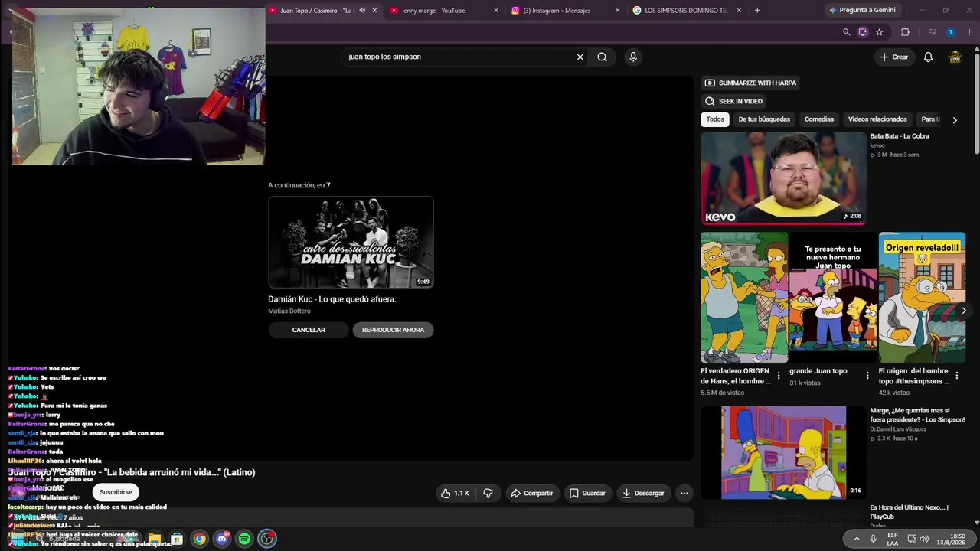Click the Descargar download button
The height and width of the screenshot is (551, 980).
coord(643,494)
